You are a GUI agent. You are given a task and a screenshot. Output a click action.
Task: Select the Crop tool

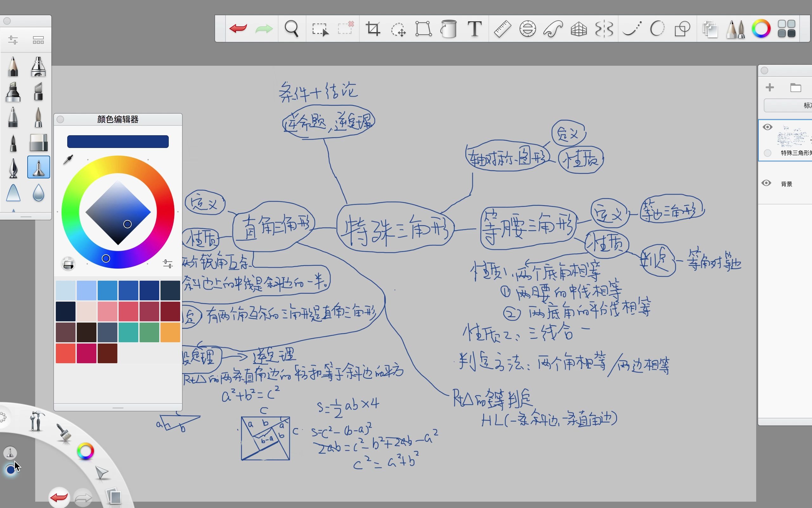coord(373,29)
